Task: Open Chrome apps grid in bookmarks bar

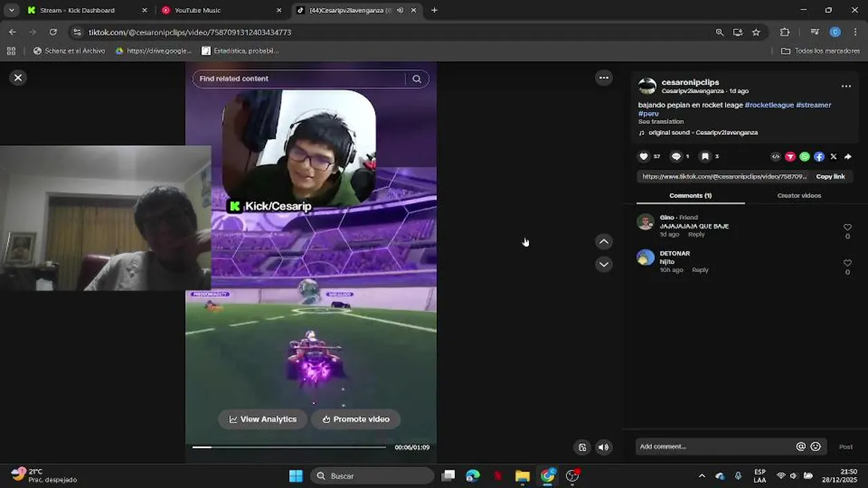Action: (11, 51)
